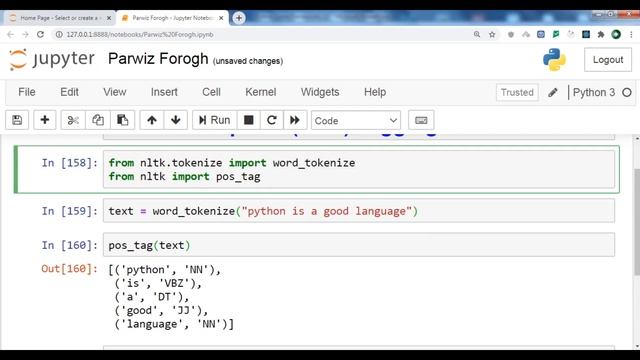Switch to the Parwiz Forogh Jupyter Notebook tab
This screenshot has height=360, width=640.
(173, 18)
